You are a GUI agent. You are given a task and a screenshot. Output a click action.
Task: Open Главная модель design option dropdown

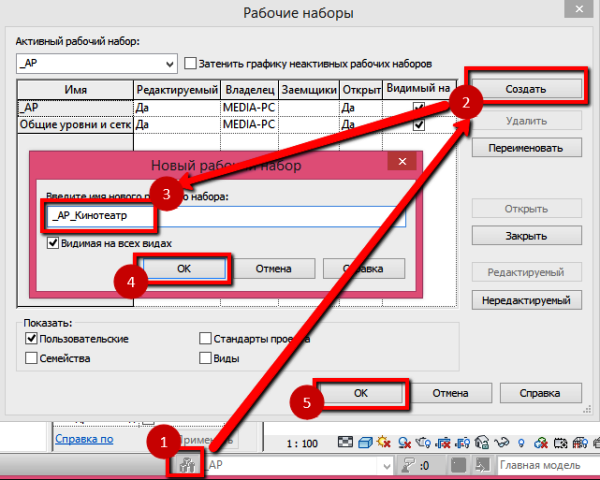[x=548, y=465]
